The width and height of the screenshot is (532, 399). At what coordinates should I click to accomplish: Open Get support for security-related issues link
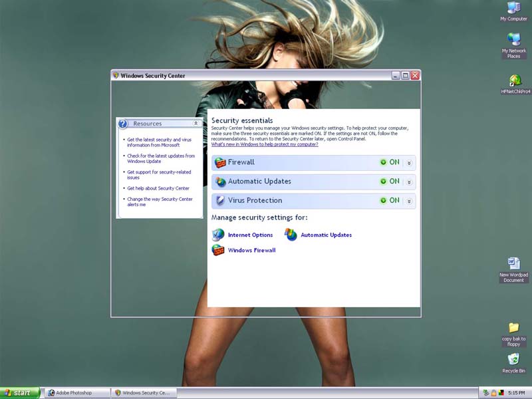point(159,175)
